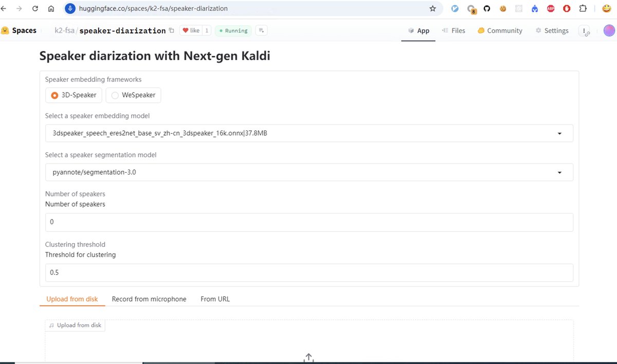The height and width of the screenshot is (364, 617).
Task: Reload the current page
Action: point(35,9)
